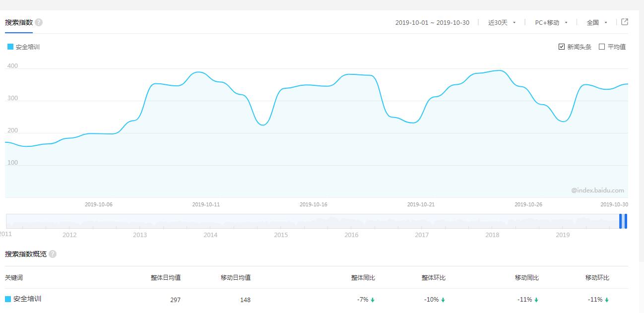
Task: Click the blue handle on the timeline slider
Action: click(624, 221)
